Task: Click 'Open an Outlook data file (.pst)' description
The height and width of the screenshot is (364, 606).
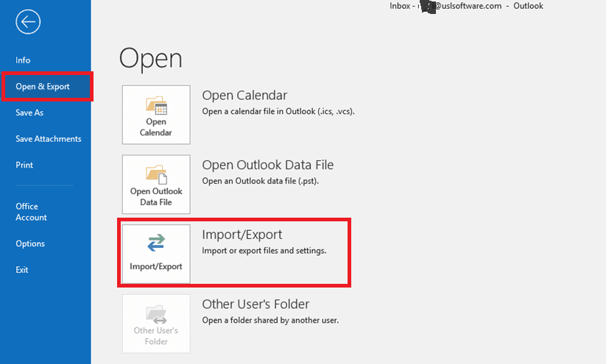Action: (x=261, y=181)
